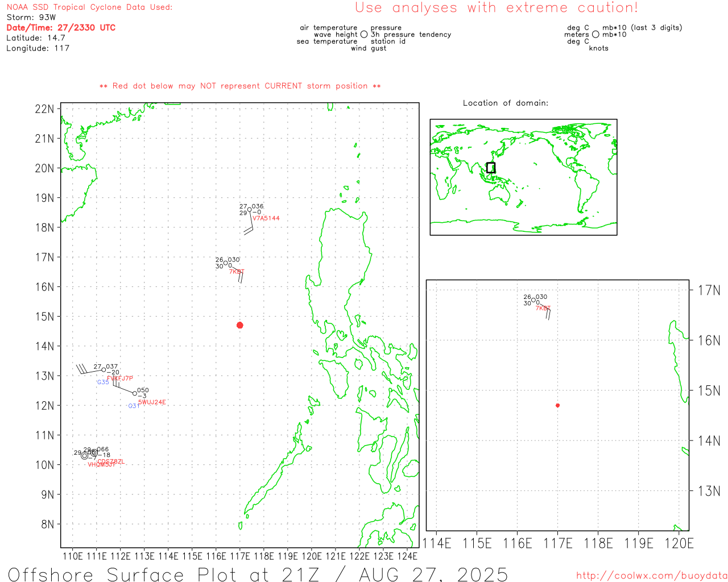
Task: Click the 'Date/Time: 27/2330 UTC' line
Action: pyautogui.click(x=61, y=28)
